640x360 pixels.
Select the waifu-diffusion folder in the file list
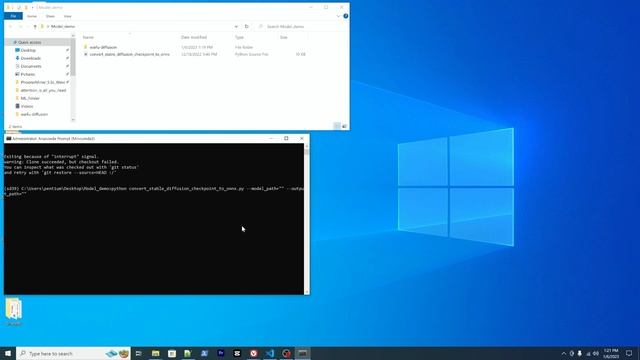[103, 47]
